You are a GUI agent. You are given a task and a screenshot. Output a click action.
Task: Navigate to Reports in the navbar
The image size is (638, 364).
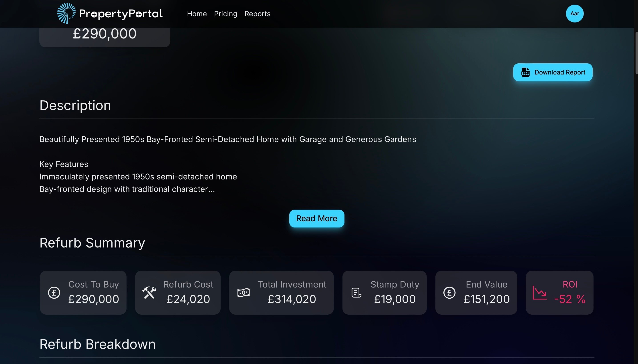[257, 14]
